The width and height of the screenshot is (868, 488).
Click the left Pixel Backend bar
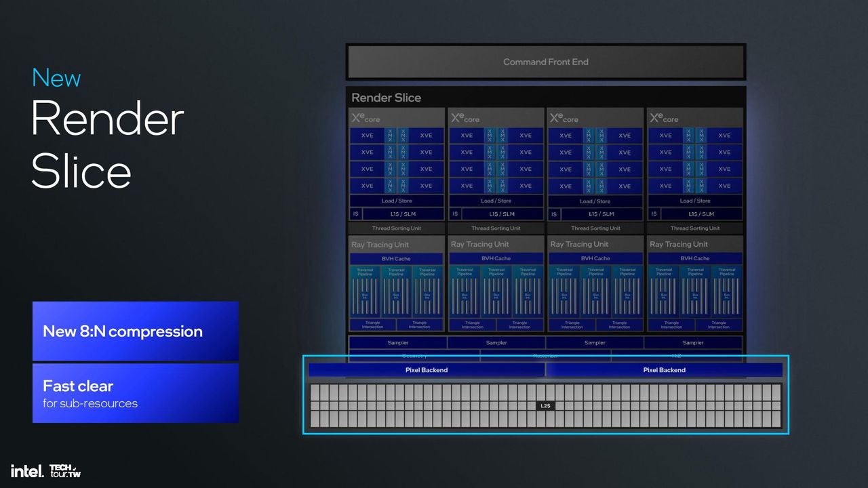click(x=427, y=370)
